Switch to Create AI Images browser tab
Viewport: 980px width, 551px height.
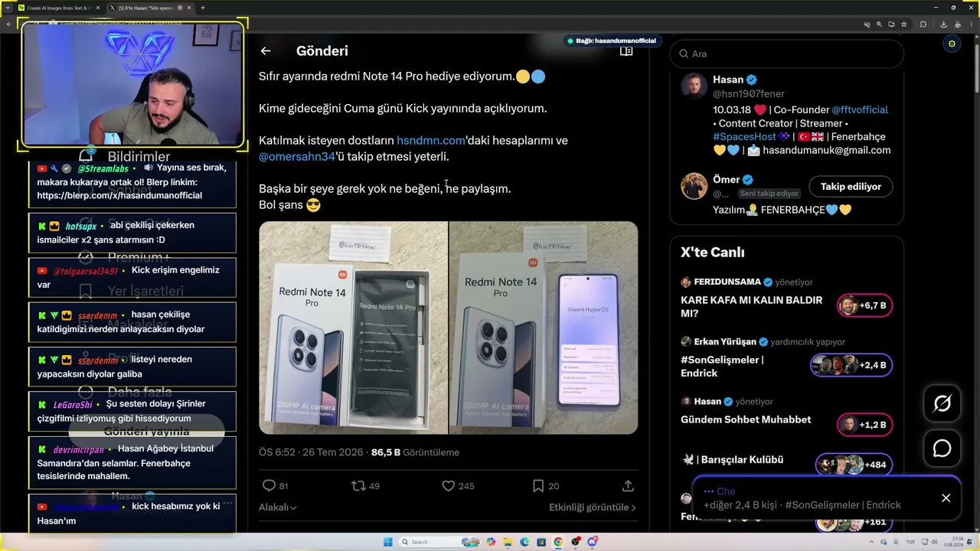coord(58,8)
